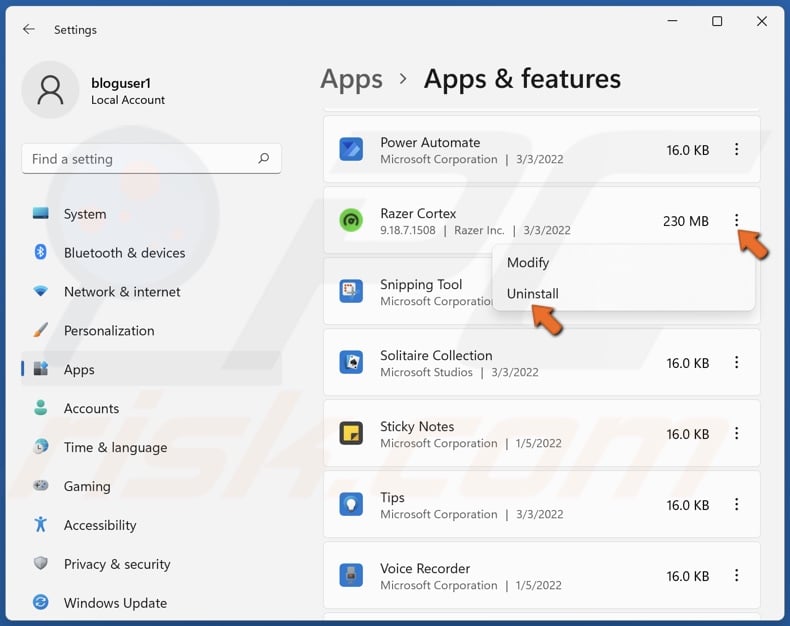Click the Personalization paintbrush icon
Image resolution: width=790 pixels, height=626 pixels.
[x=41, y=330]
